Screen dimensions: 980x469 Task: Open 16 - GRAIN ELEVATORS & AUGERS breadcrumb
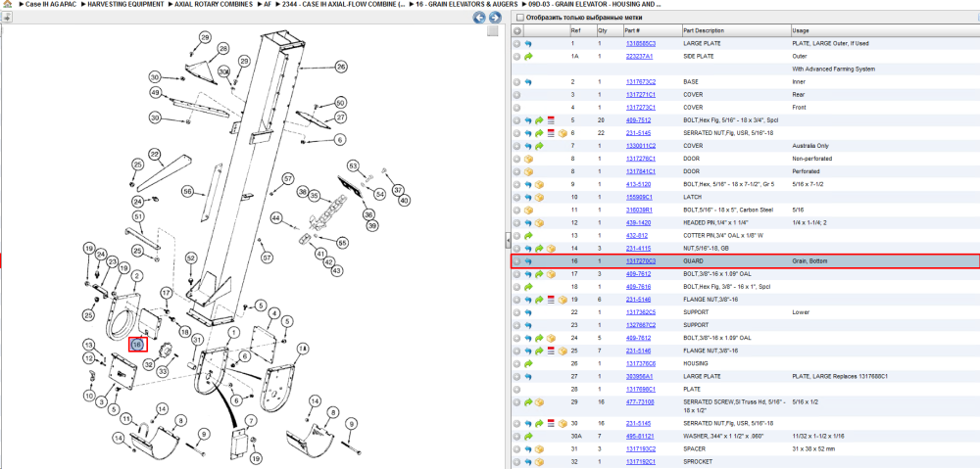pyautogui.click(x=465, y=4)
